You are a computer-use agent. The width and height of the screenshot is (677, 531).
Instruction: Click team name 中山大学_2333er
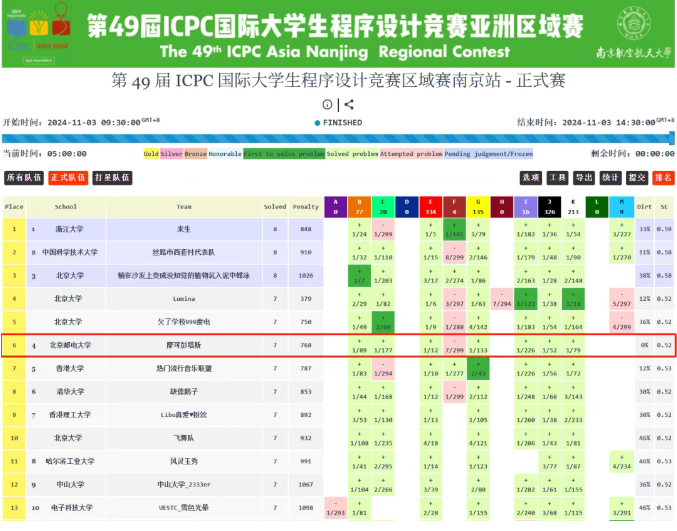(184, 484)
